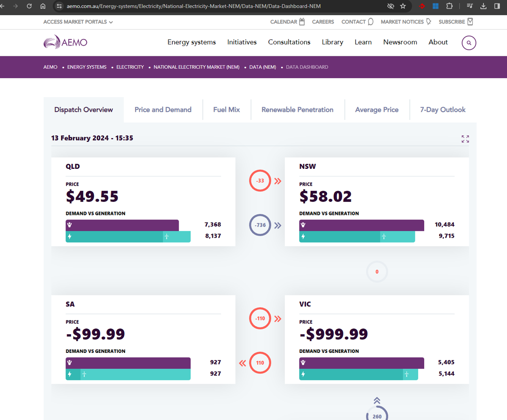This screenshot has width=507, height=420.
Task: Click the upward double-chevron above the 260 flow dial
Action: [x=376, y=400]
